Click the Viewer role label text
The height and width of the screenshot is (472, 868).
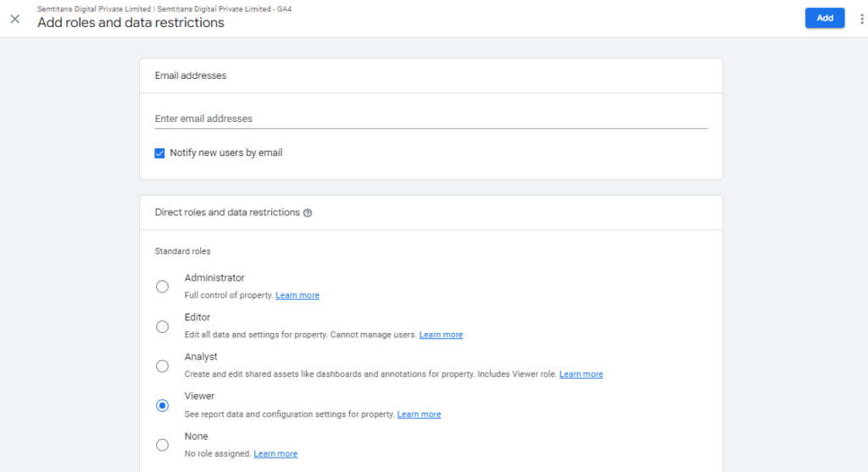[x=199, y=397]
